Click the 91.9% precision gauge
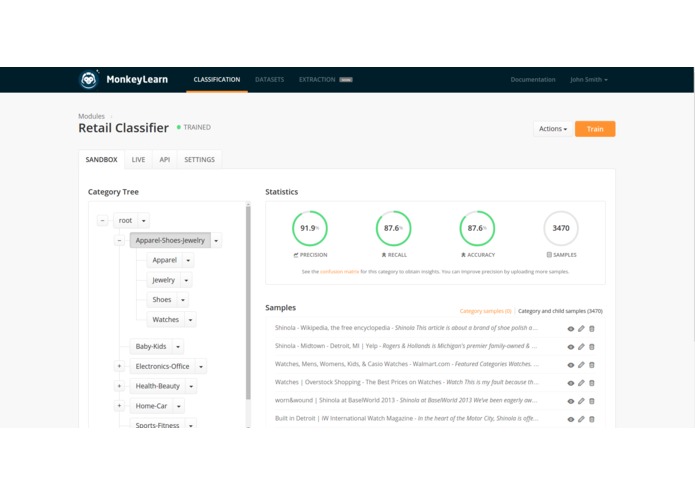 310,228
